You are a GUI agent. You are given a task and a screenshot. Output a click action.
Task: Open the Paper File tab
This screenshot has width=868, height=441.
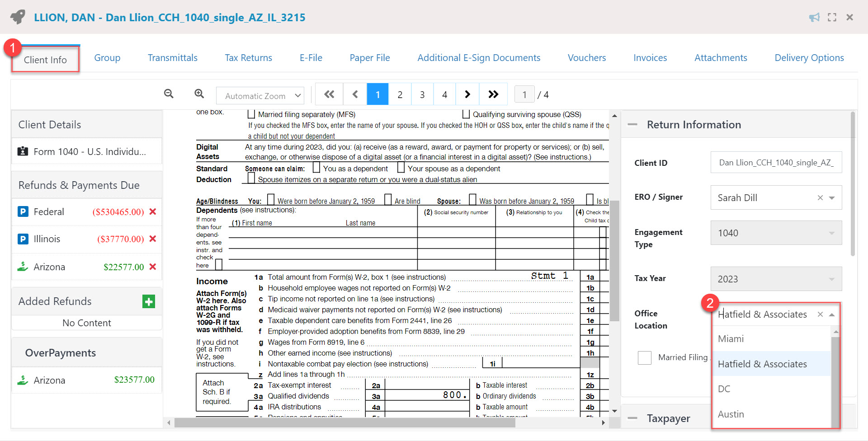pos(370,58)
